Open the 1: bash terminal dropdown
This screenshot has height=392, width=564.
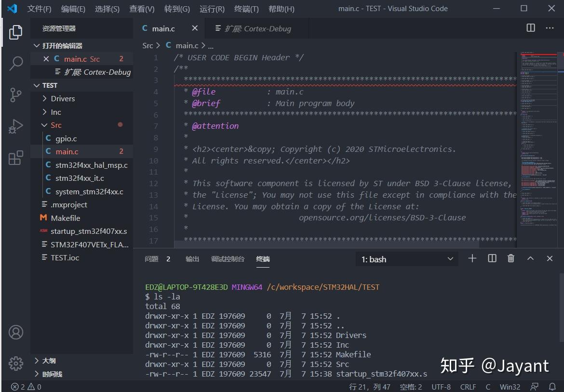pyautogui.click(x=406, y=258)
